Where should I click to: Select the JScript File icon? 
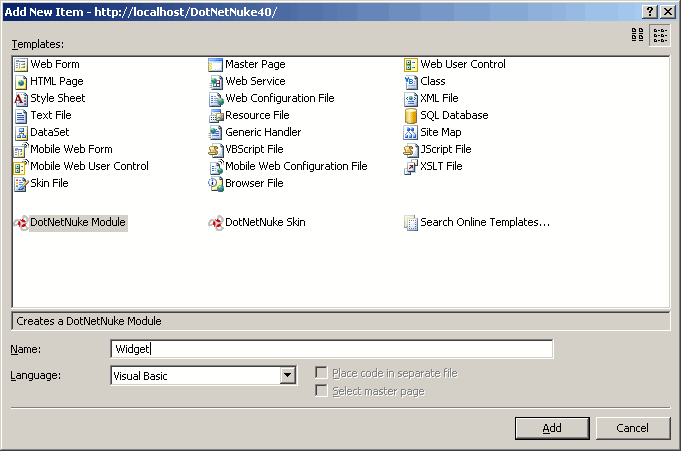(410, 149)
